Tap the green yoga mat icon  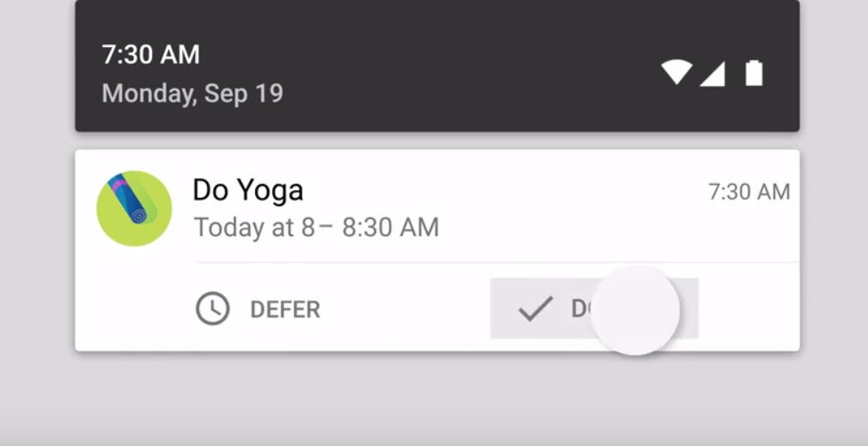coord(134,208)
